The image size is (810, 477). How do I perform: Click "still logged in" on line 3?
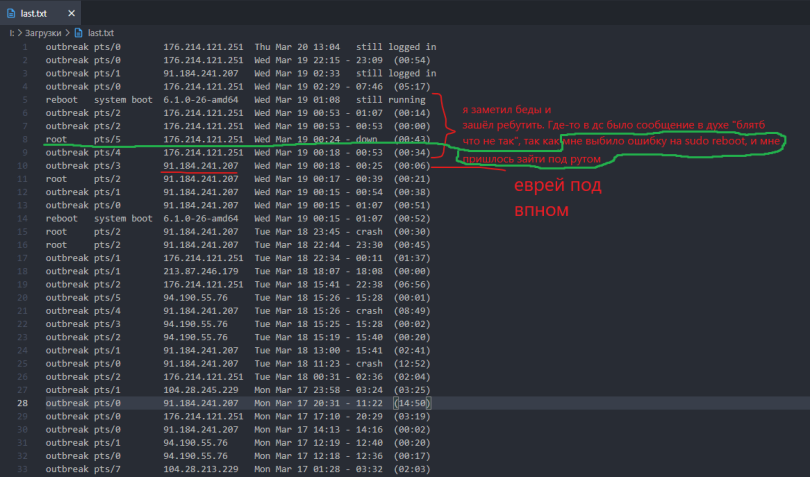(396, 73)
